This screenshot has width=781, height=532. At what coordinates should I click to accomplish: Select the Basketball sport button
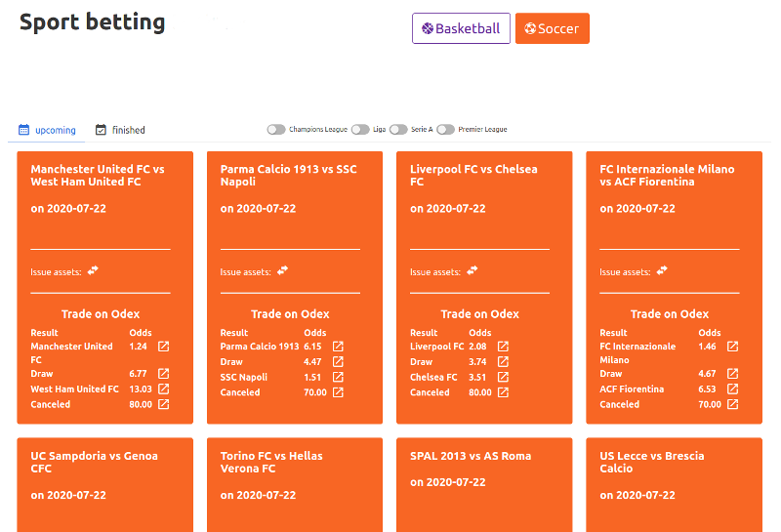coord(461,28)
